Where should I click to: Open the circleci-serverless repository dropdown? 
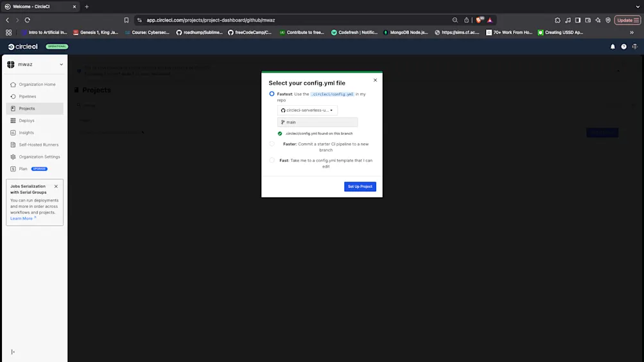(307, 110)
